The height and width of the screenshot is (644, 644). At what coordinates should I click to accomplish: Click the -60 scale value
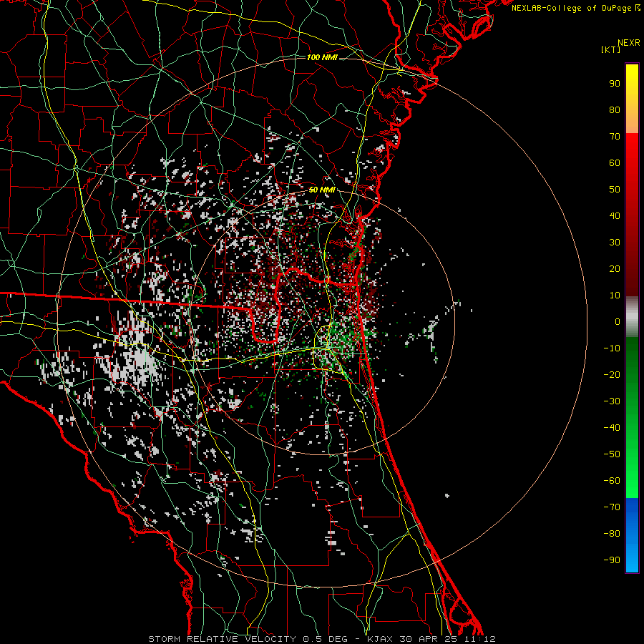[612, 481]
